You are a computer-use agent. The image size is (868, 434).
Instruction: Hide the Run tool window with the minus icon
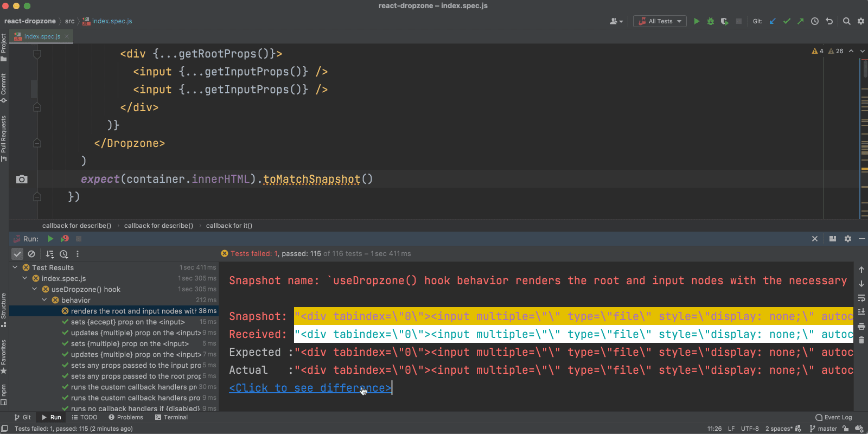862,239
